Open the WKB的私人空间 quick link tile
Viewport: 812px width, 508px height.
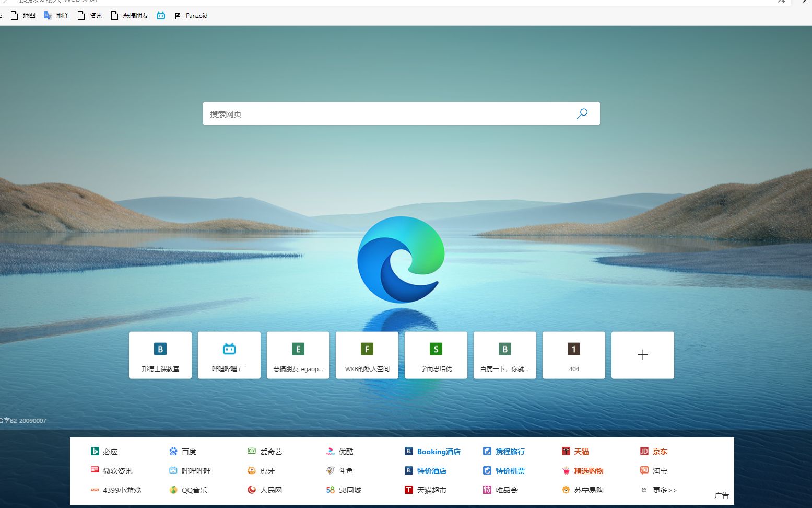click(367, 355)
